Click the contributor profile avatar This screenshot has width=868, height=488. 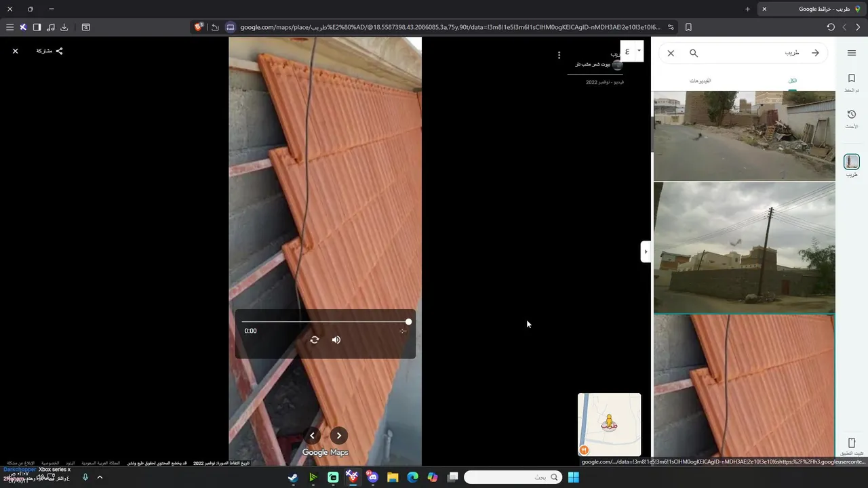(617, 65)
